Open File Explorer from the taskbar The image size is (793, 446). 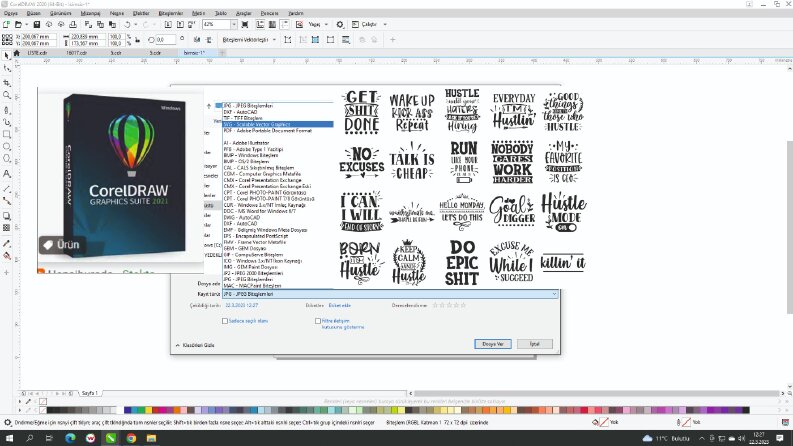(x=151, y=438)
